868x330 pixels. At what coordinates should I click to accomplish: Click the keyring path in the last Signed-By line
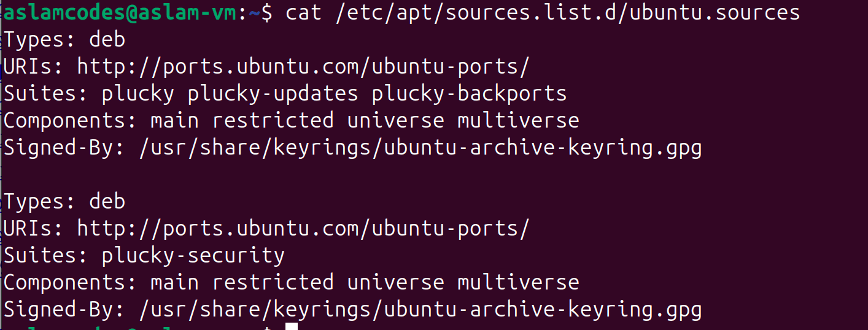[420, 309]
